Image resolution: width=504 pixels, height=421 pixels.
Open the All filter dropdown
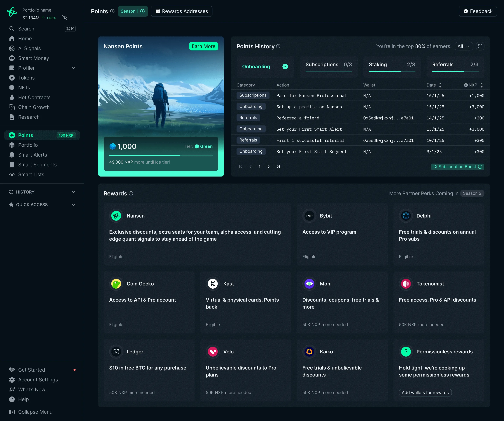click(463, 46)
